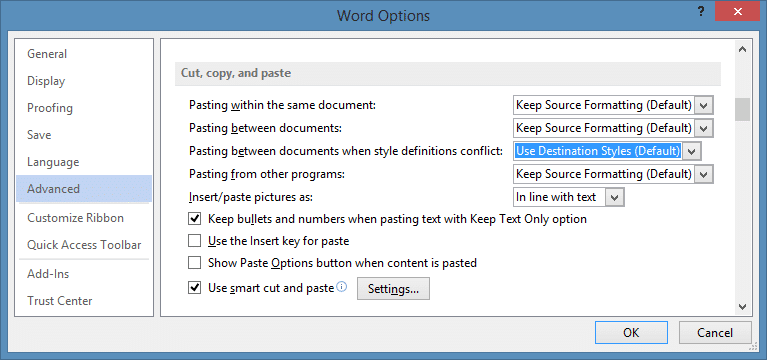Uncheck Keep bullets and numbers option
The width and height of the screenshot is (767, 360).
(195, 219)
